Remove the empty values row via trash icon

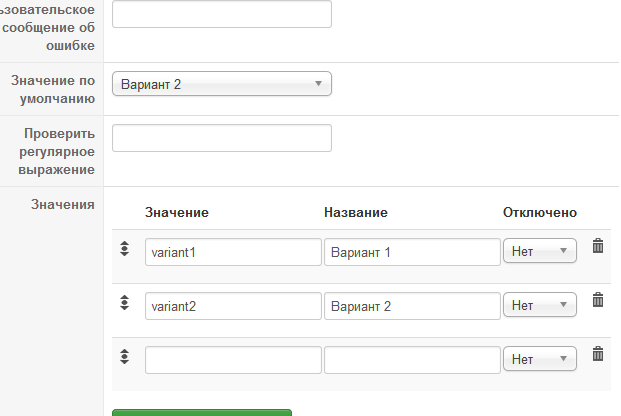pos(598,353)
